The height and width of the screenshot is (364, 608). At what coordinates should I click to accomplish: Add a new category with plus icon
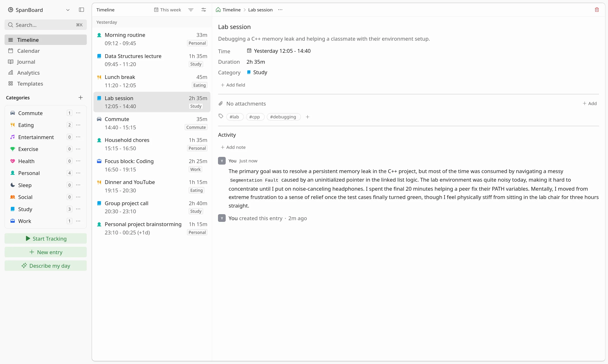point(80,98)
